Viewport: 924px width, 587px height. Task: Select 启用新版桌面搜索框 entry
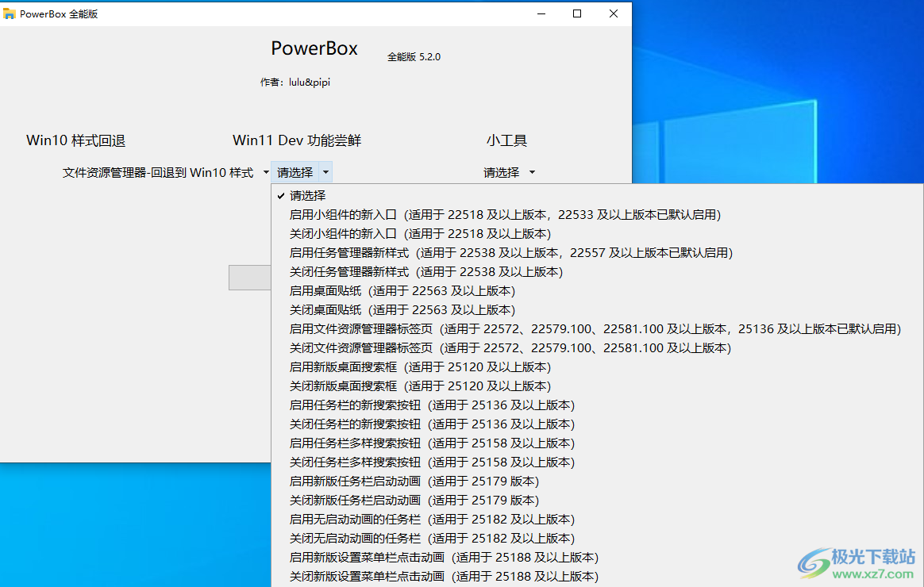tap(598, 366)
